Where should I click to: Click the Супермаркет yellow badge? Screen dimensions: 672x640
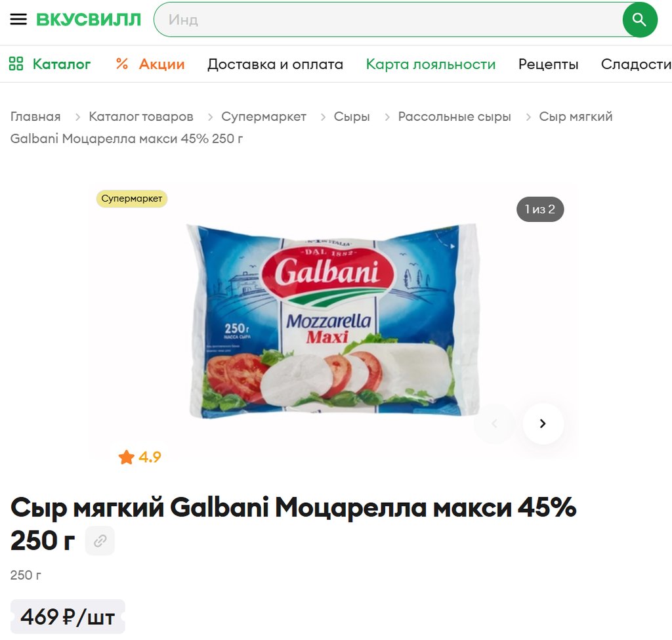(x=131, y=198)
